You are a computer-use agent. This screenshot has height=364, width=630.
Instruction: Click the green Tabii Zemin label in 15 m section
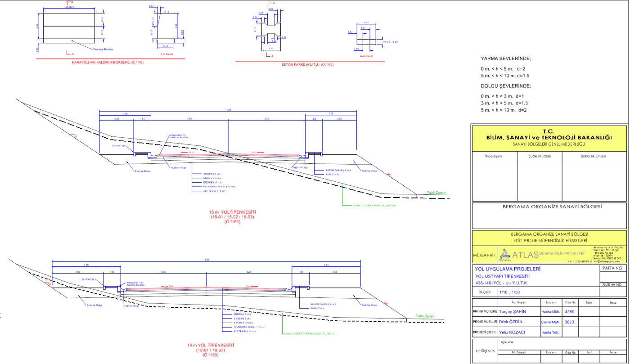coord(436,193)
